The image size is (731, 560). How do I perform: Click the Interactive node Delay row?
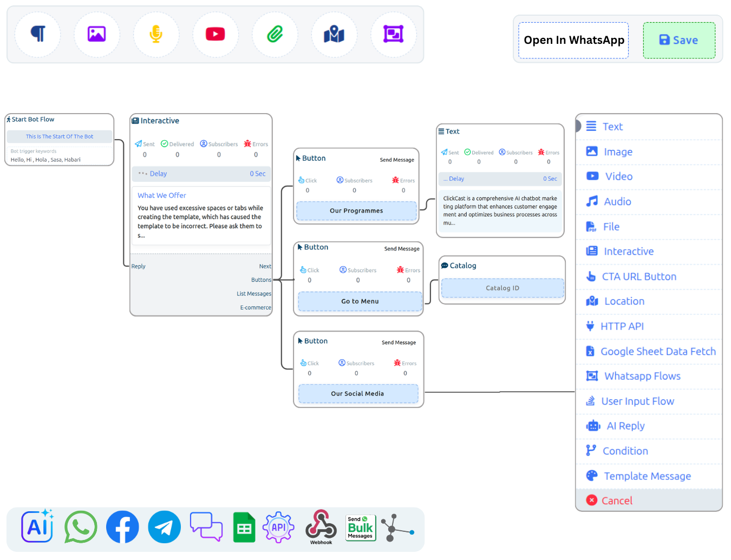pos(201,174)
